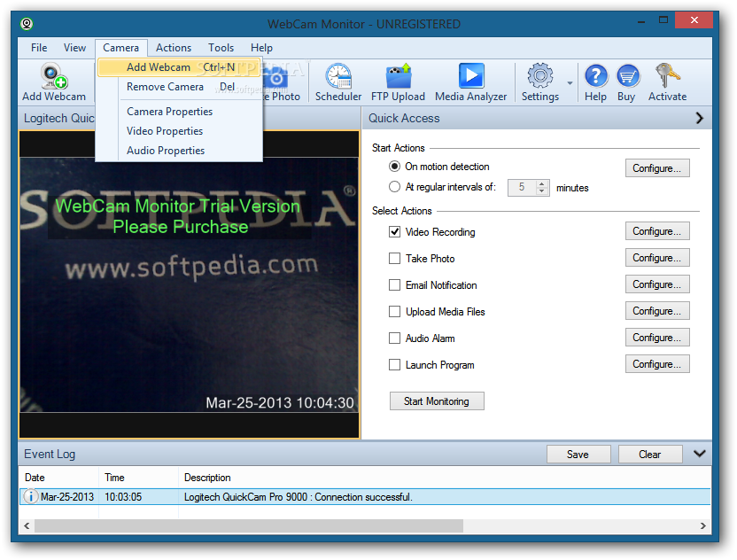Click the info icon in event log row

(x=30, y=496)
